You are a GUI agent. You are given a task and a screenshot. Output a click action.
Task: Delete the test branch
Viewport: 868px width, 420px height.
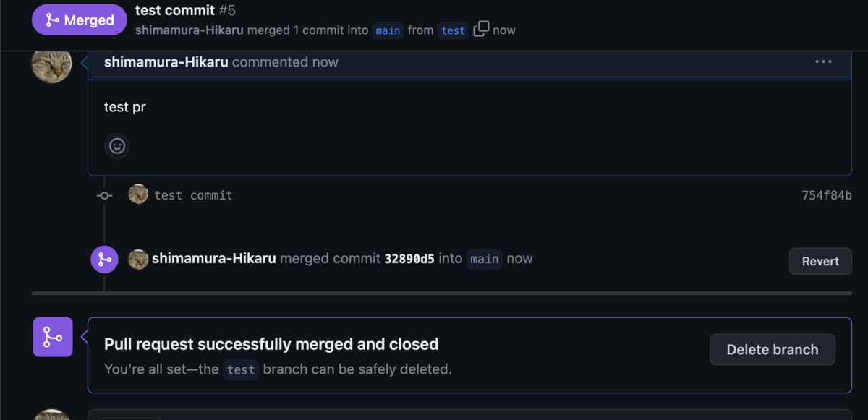tap(773, 349)
